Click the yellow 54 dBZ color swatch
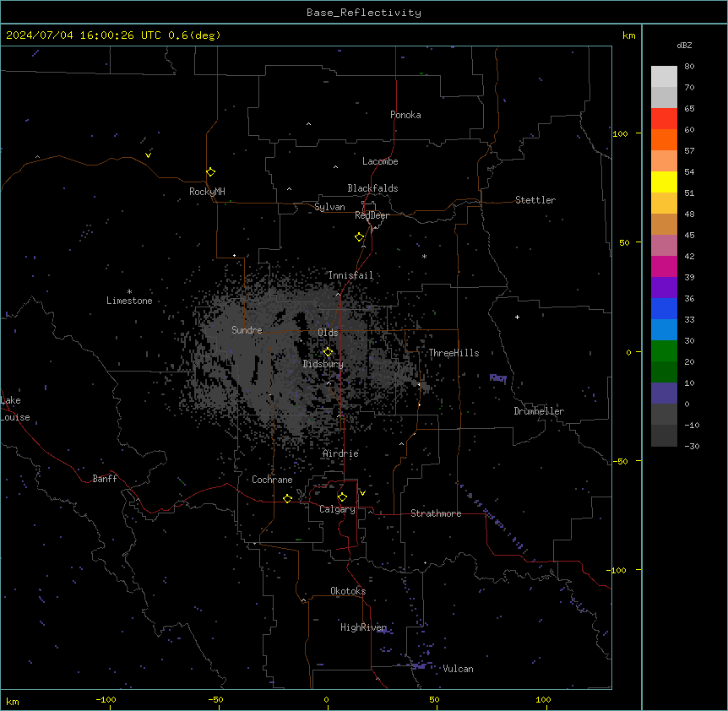The height and width of the screenshot is (711, 728). pos(664,182)
